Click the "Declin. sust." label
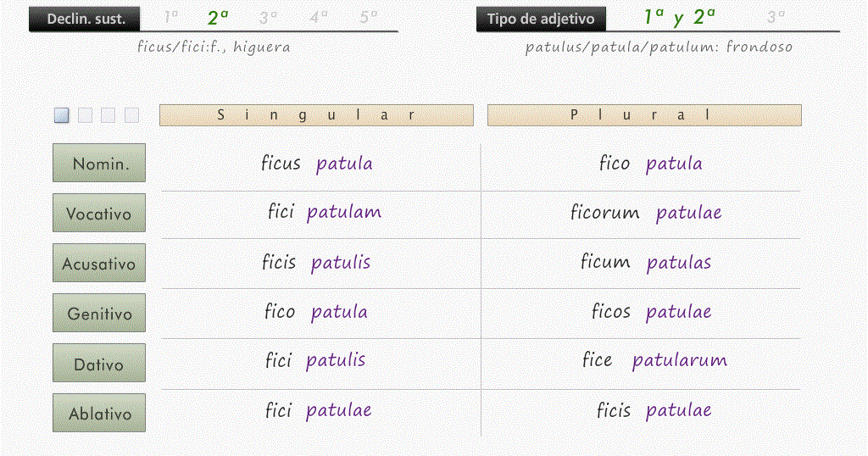This screenshot has width=868, height=456. [86, 19]
